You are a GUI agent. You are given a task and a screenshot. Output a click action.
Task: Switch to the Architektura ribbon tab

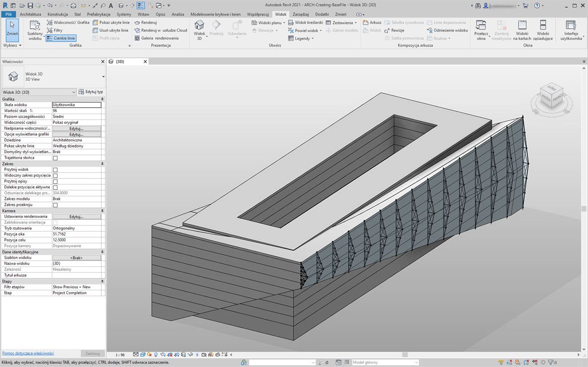(31, 14)
